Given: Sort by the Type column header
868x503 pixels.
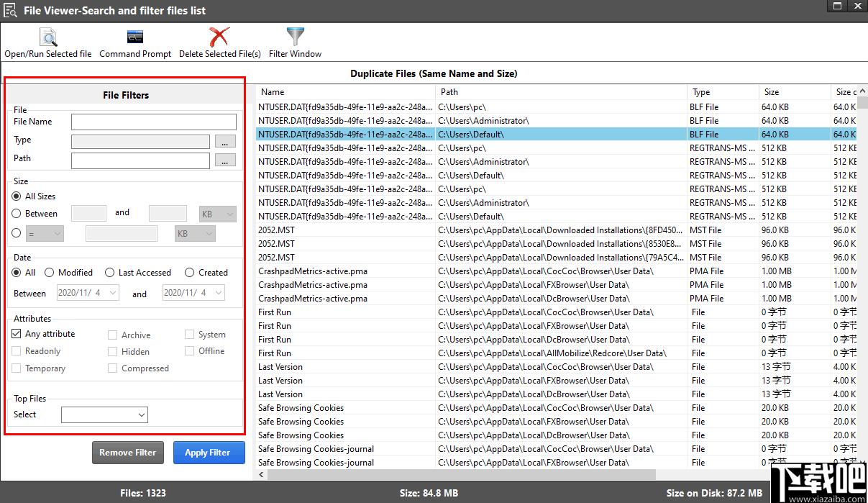Looking at the screenshot, I should point(723,92).
